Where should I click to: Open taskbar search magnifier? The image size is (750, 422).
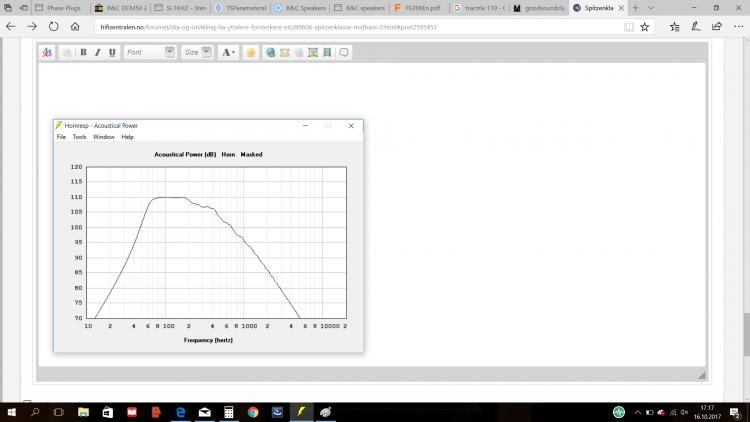(35, 412)
